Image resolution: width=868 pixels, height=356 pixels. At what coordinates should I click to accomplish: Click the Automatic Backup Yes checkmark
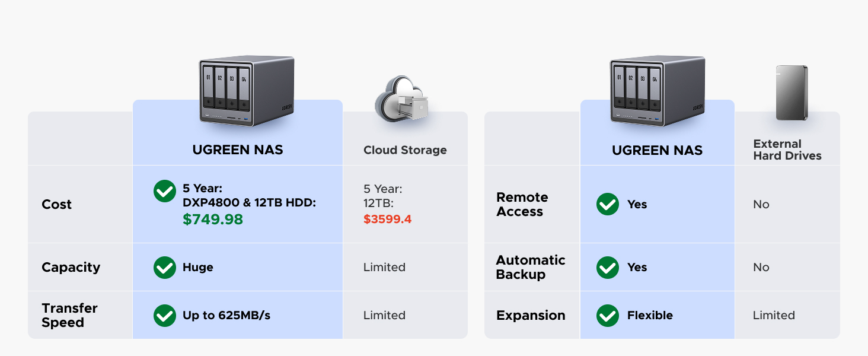607,268
